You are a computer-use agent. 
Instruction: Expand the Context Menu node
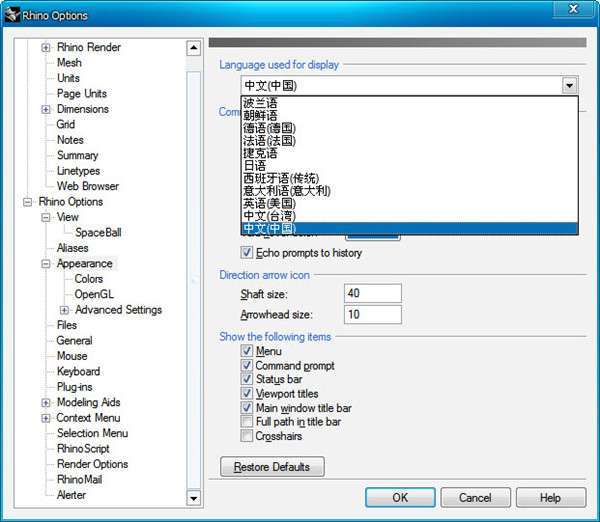(46, 418)
